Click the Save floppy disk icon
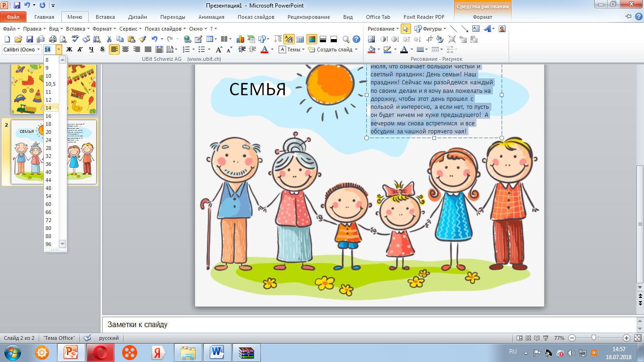 click(29, 39)
